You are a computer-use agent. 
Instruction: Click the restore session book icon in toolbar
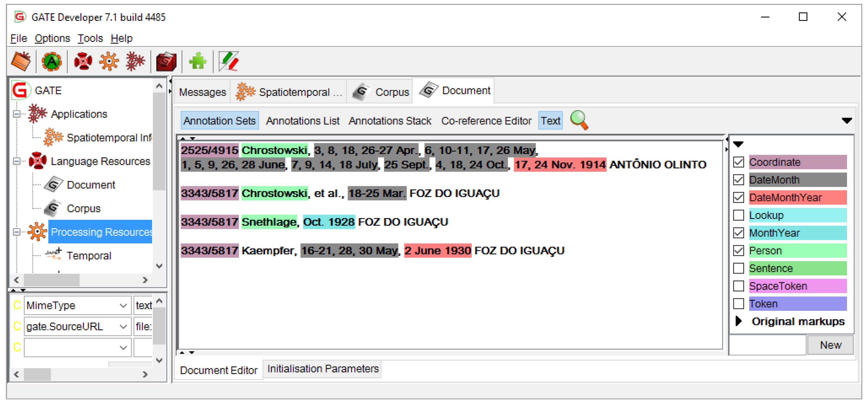point(21,62)
